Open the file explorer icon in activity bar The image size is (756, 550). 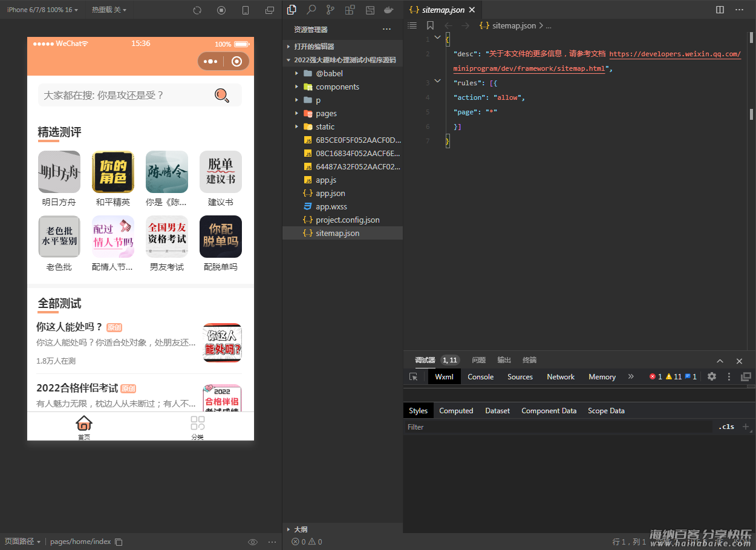[x=292, y=10]
